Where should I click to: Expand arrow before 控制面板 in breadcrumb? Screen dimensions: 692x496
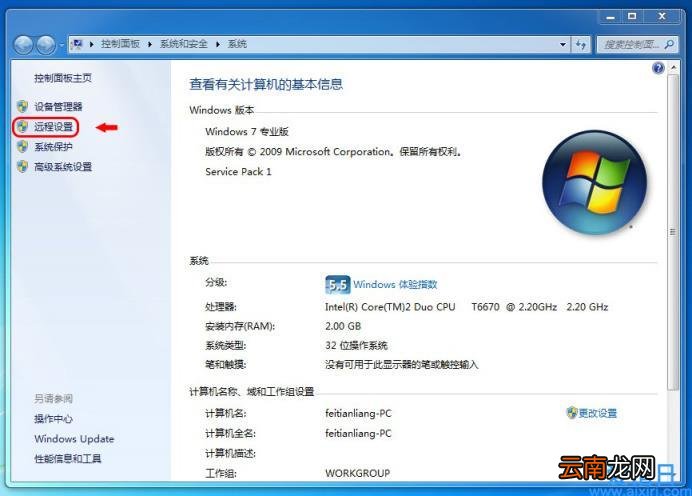pyautogui.click(x=91, y=44)
